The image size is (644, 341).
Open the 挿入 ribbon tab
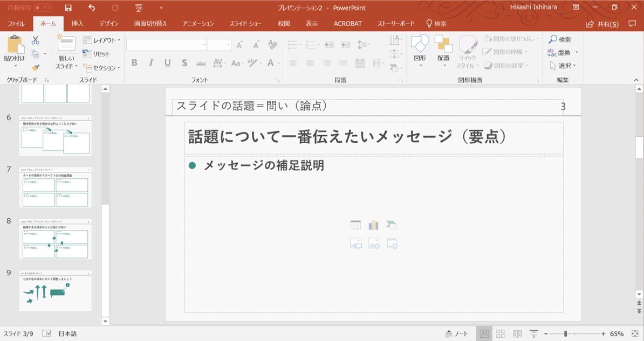pos(78,24)
